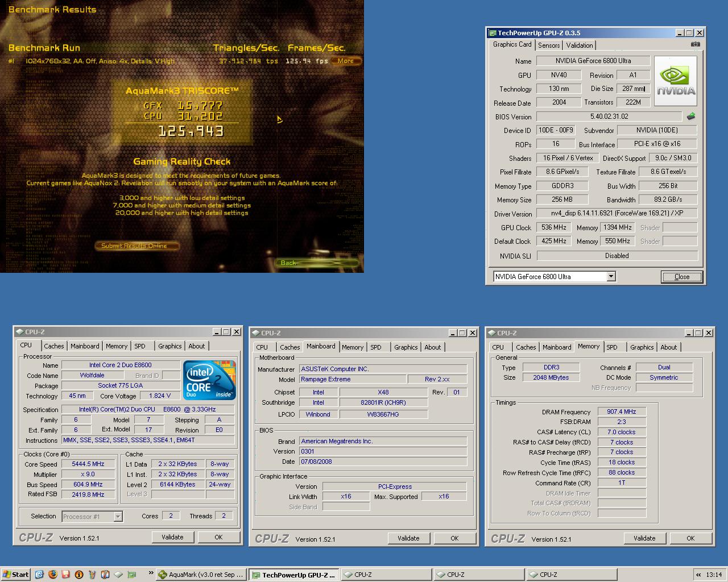The image size is (728, 582).
Task: Click Validate in the CPU-Z processor window
Action: [172, 537]
